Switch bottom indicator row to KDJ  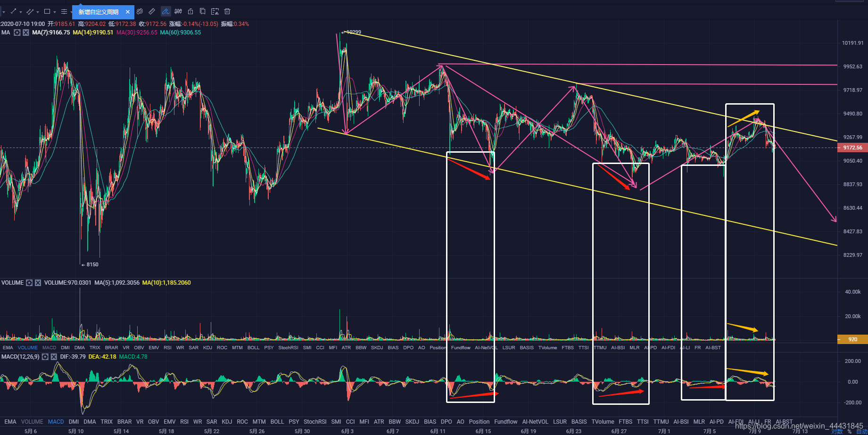pyautogui.click(x=227, y=422)
